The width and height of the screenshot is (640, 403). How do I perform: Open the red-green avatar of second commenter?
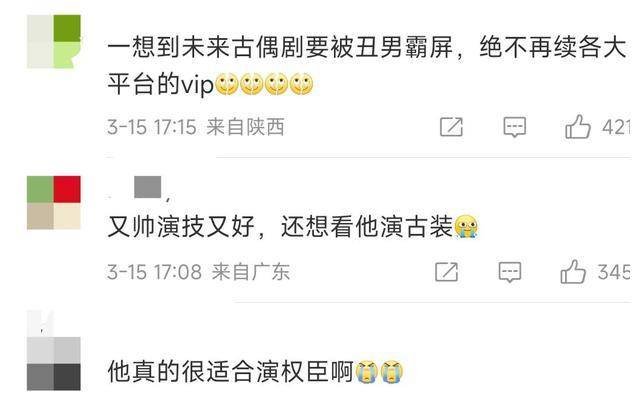pos(53,203)
